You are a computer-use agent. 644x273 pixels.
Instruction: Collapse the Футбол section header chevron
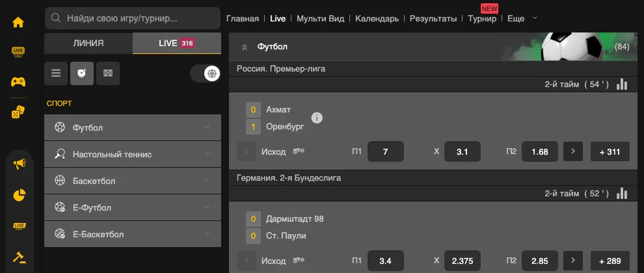point(245,47)
